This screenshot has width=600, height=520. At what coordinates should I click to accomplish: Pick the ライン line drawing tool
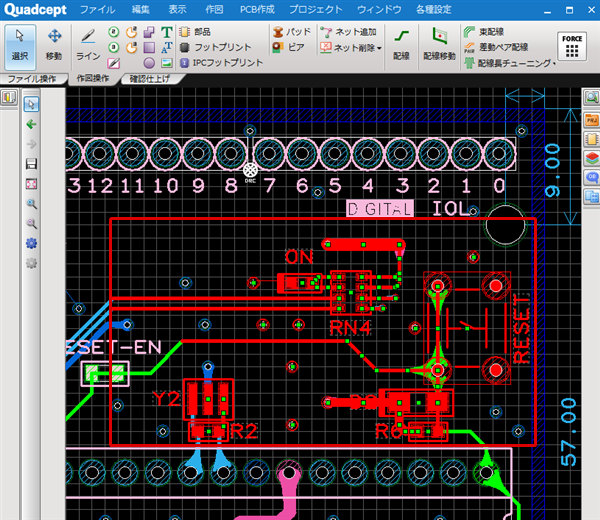(88, 46)
